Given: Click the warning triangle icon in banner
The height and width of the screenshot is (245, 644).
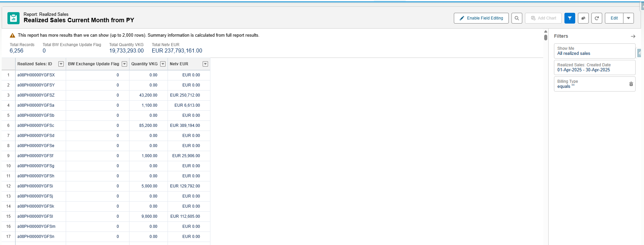Looking at the screenshot, I should 12,35.
